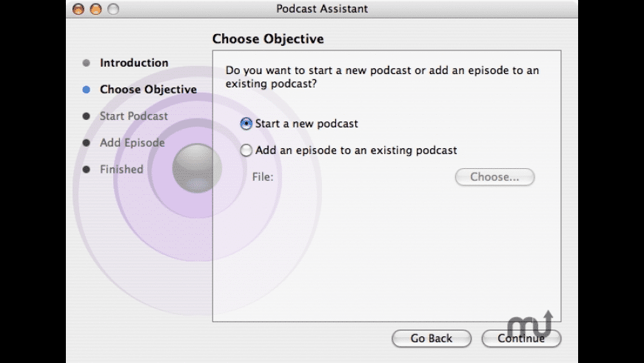The width and height of the screenshot is (644, 363).
Task: Minimize the window with the yellow button
Action: (95, 9)
